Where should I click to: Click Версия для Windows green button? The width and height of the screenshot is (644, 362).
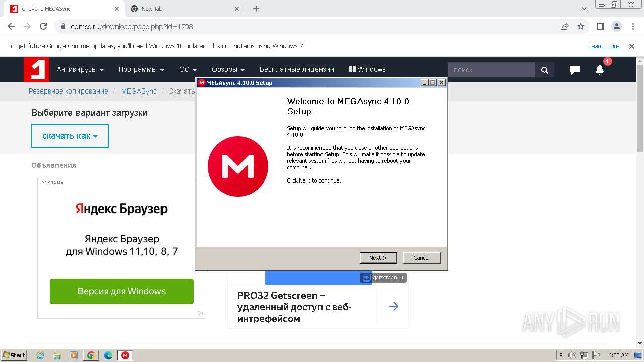point(122,291)
